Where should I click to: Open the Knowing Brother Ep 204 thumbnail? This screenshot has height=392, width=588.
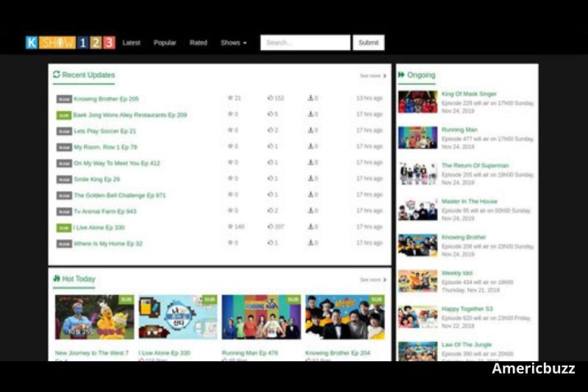pyautogui.click(x=345, y=317)
